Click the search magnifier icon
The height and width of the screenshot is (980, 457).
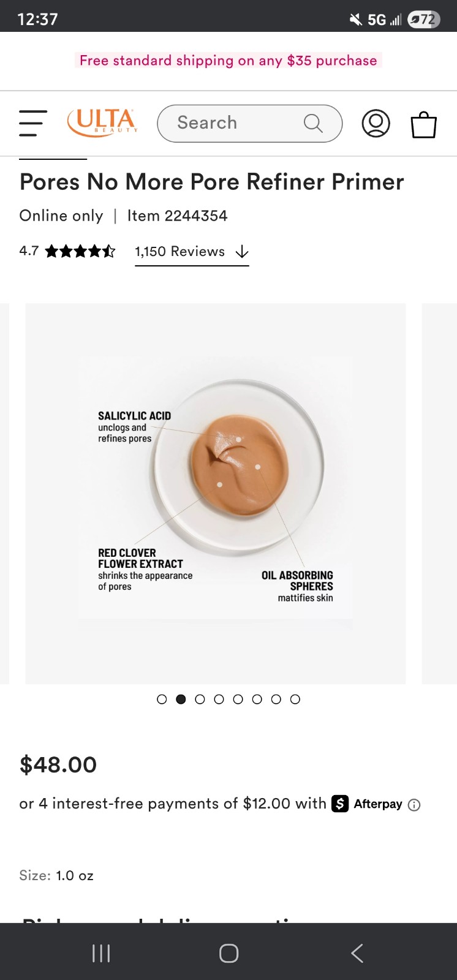coord(313,123)
